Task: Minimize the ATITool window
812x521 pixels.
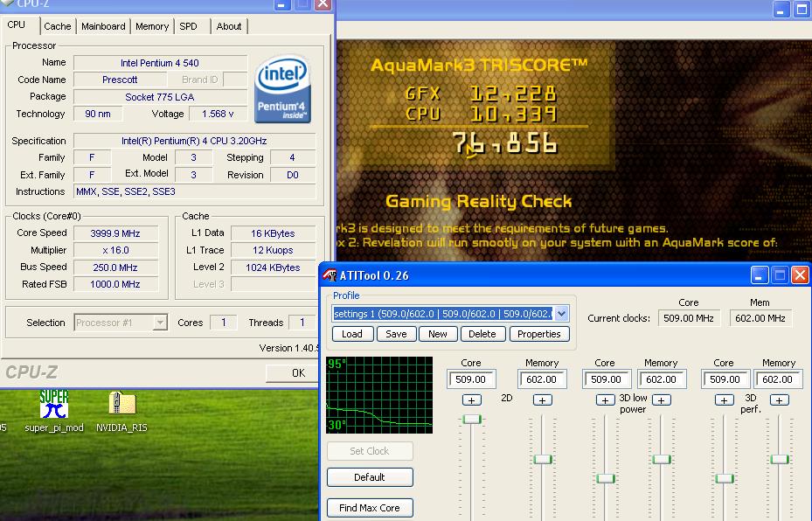Action: pos(759,275)
